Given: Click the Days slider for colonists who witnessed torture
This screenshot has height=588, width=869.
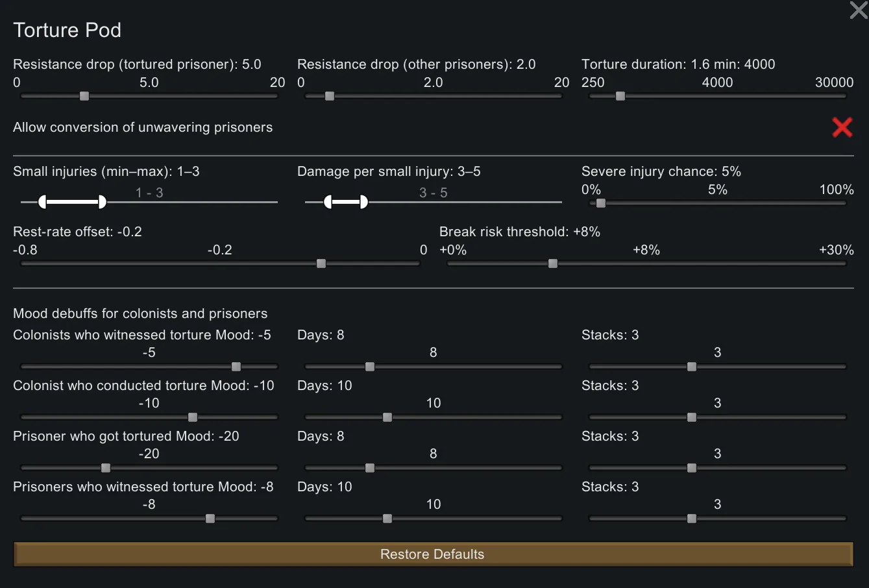Looking at the screenshot, I should 370,367.
